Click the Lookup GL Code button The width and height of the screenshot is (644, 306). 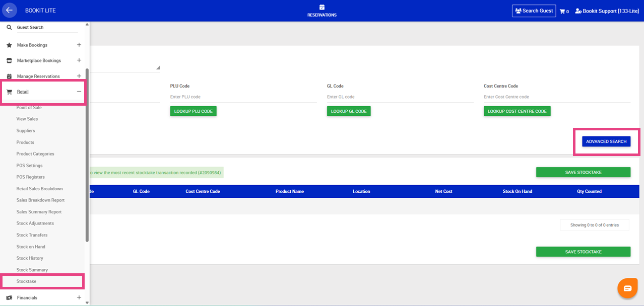pos(349,111)
